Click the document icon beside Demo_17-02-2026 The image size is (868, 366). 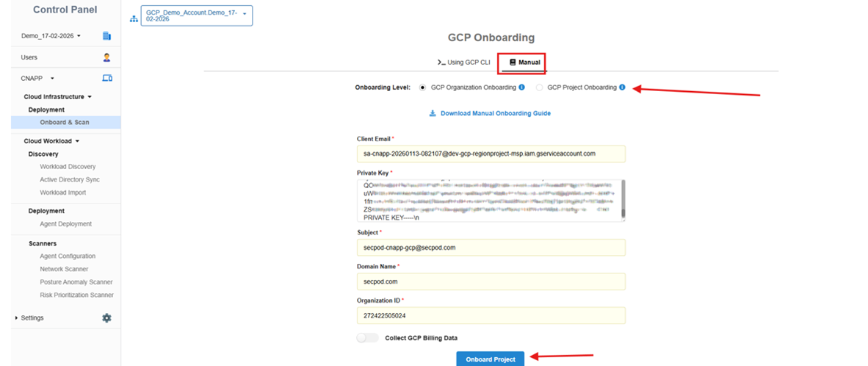(x=106, y=36)
